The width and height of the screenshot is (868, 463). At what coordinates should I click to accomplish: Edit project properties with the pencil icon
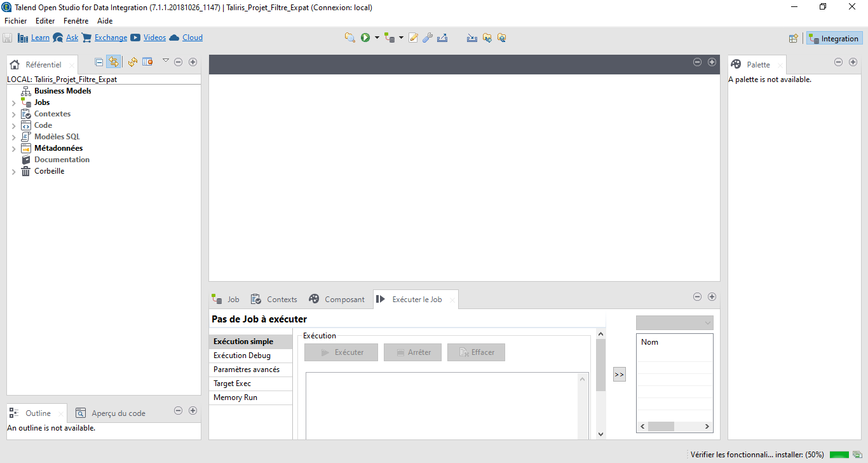tap(412, 38)
